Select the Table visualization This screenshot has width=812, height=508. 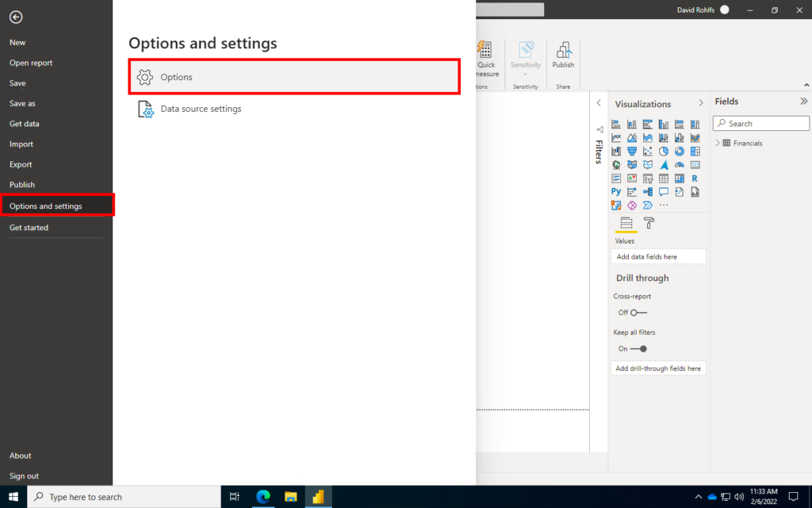(664, 178)
